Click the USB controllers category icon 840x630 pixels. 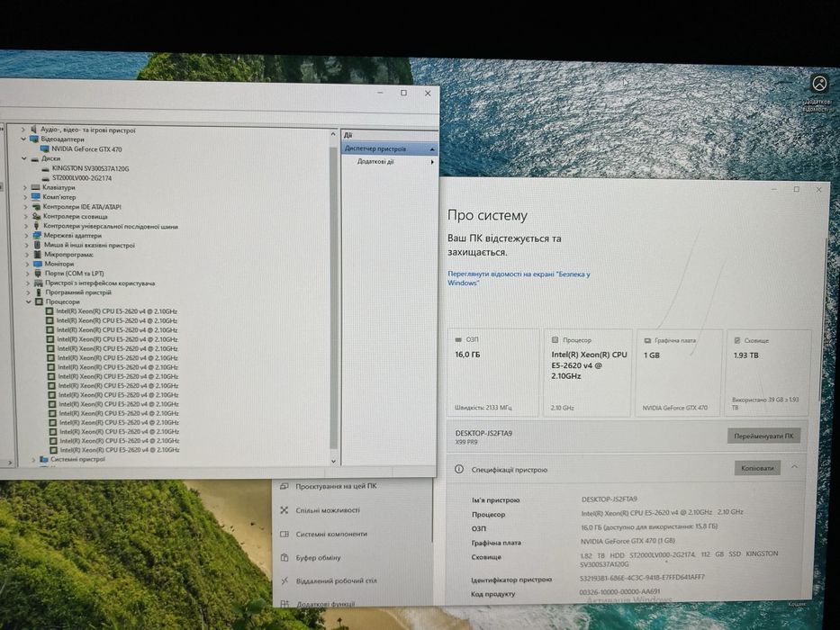click(36, 226)
